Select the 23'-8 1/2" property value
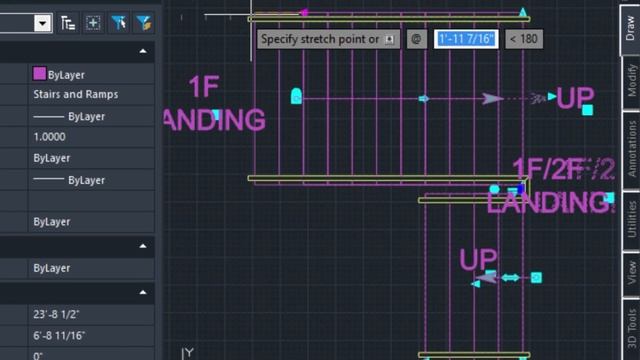This screenshot has height=360, width=640. click(56, 314)
